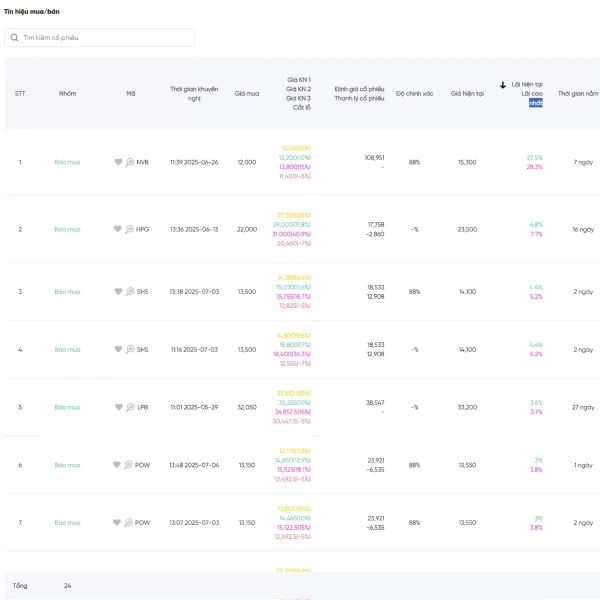Click the heart icon in the POW 13:48 row
Screen dimensions: 600x600
click(117, 465)
